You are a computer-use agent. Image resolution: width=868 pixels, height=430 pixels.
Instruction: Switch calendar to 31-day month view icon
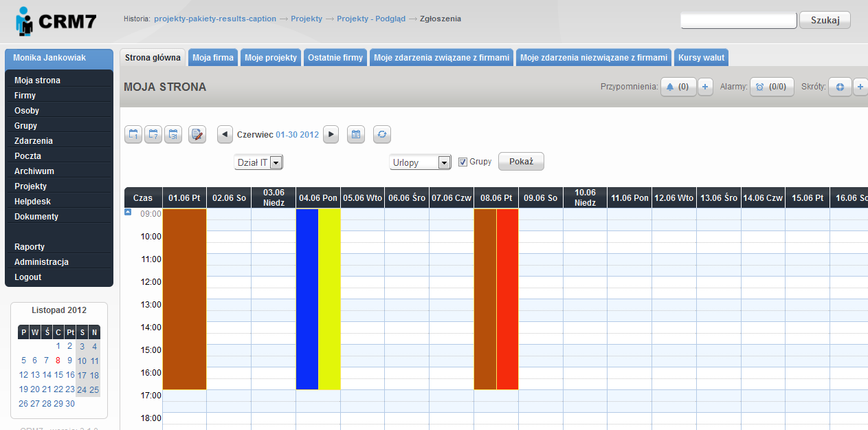point(173,135)
